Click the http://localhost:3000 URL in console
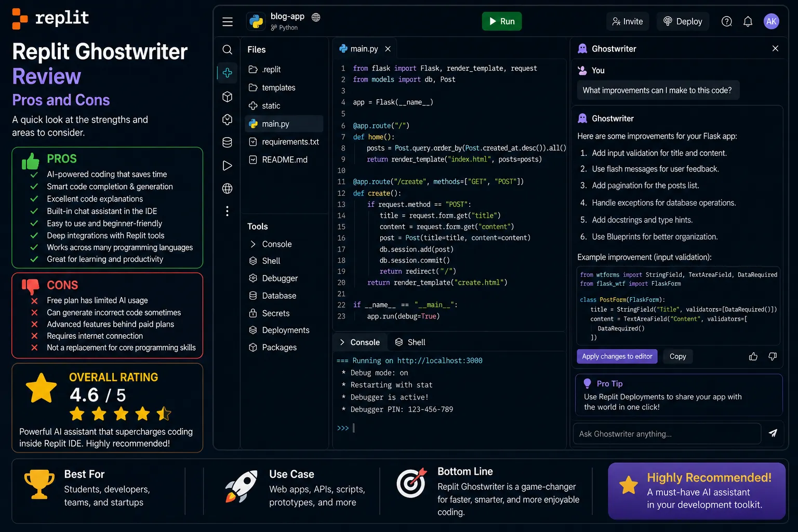 point(440,361)
